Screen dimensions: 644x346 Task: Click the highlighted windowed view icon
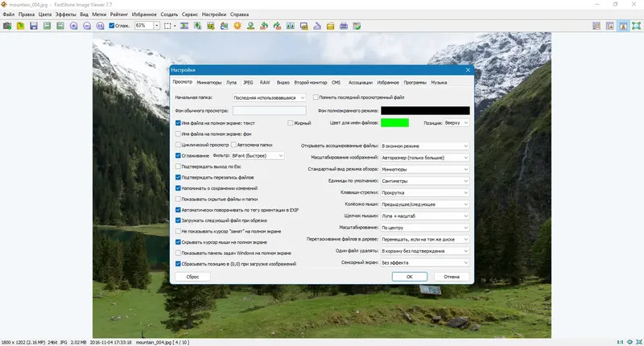(x=623, y=26)
